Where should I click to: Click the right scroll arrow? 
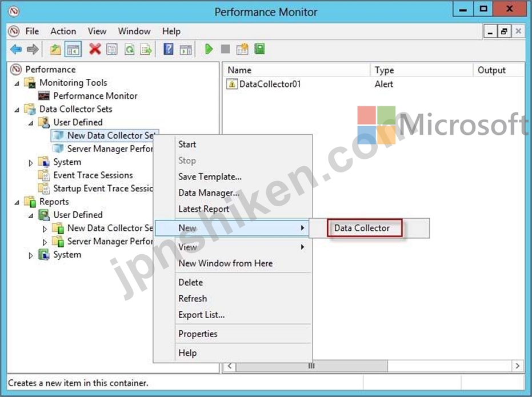517,366
